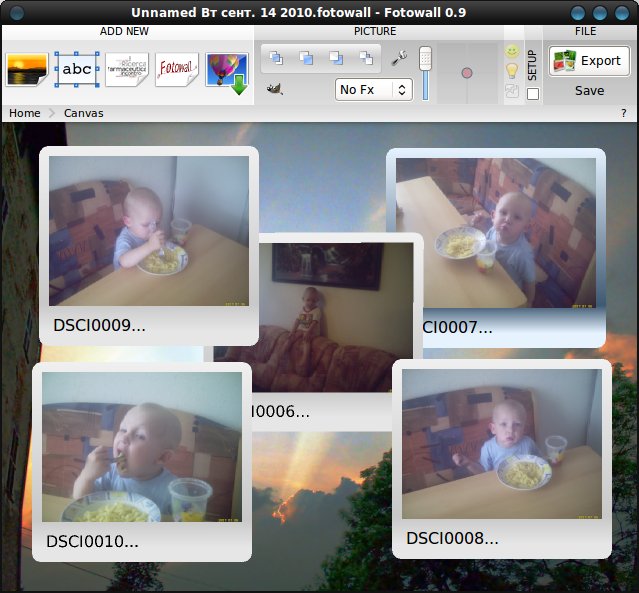Add a new picture with sunset icon

click(x=27, y=69)
